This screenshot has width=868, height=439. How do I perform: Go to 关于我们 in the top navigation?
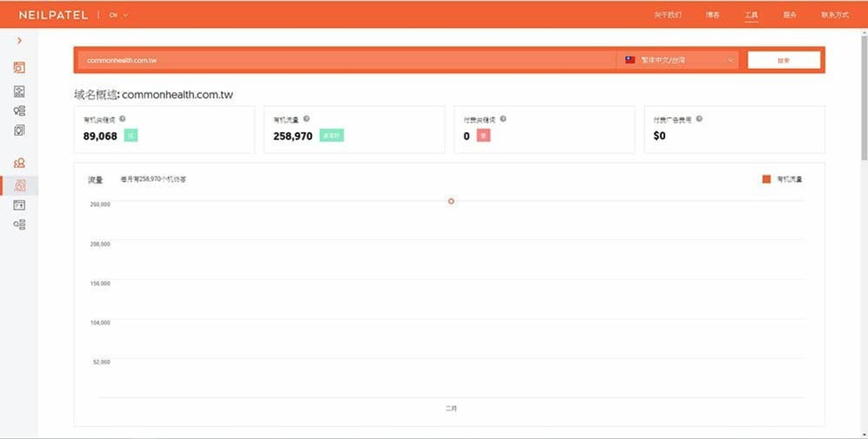click(x=668, y=15)
